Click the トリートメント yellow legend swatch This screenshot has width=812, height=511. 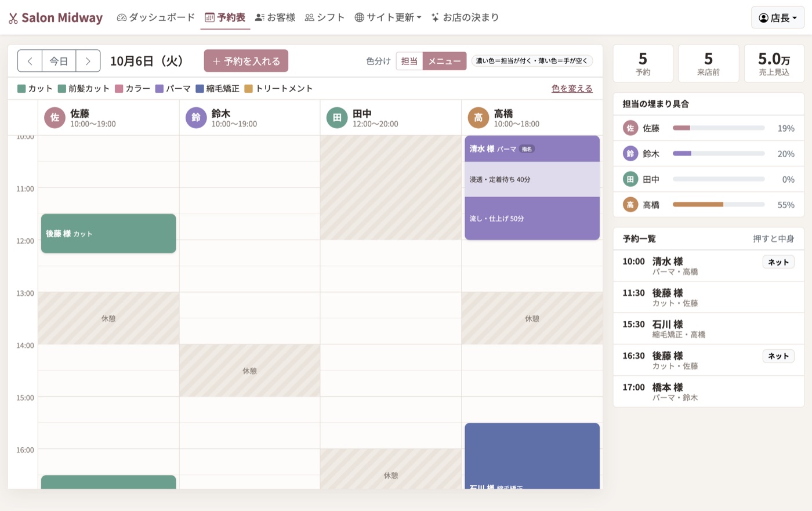[248, 89]
